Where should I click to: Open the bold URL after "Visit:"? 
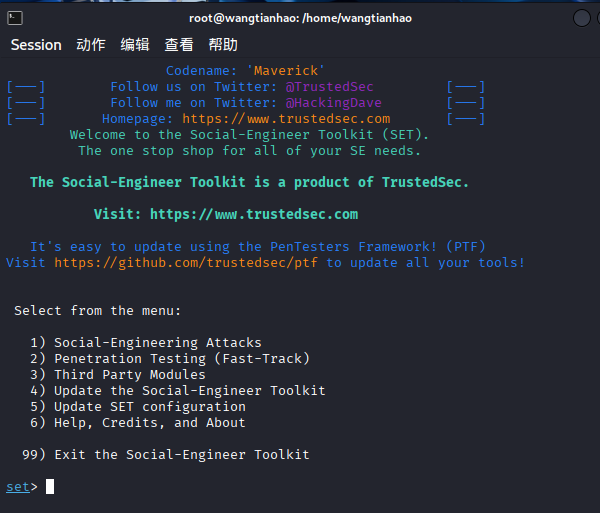point(254,214)
